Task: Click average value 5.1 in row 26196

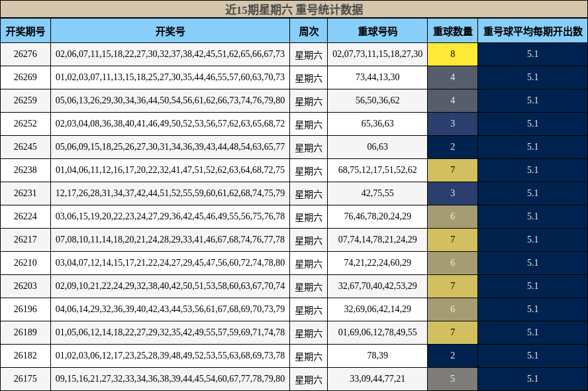Action: click(x=533, y=309)
